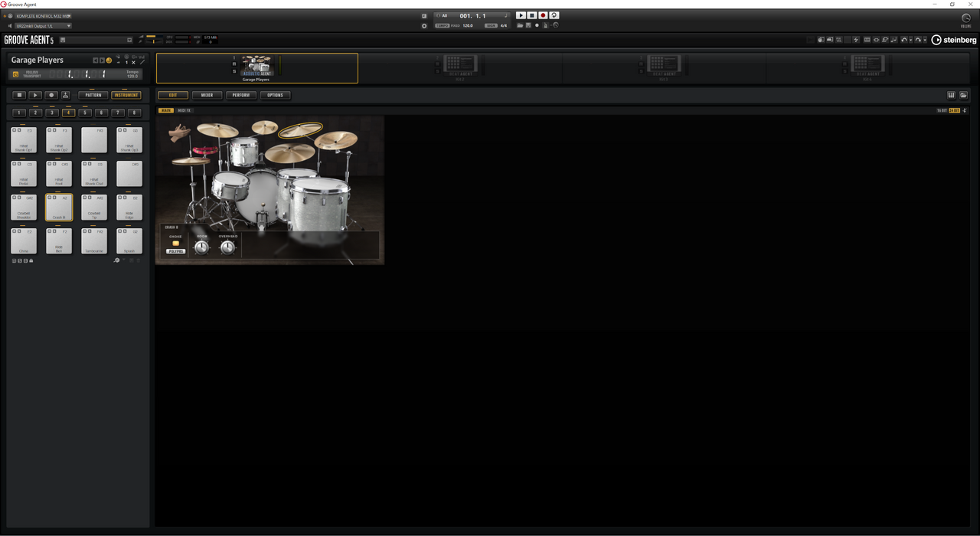Screen dimensions: 980x536
Task: Show the keyboard editor
Action: 952,95
